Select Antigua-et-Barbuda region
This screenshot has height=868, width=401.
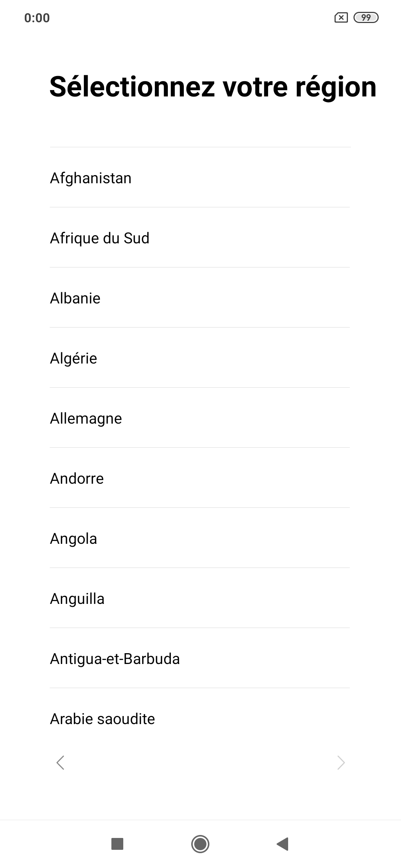[115, 659]
